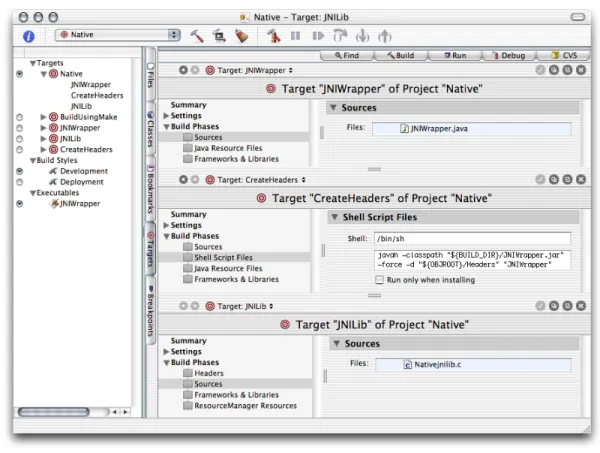Switch to the Classes vertical tab
The width and height of the screenshot is (600, 453).
pyautogui.click(x=151, y=128)
